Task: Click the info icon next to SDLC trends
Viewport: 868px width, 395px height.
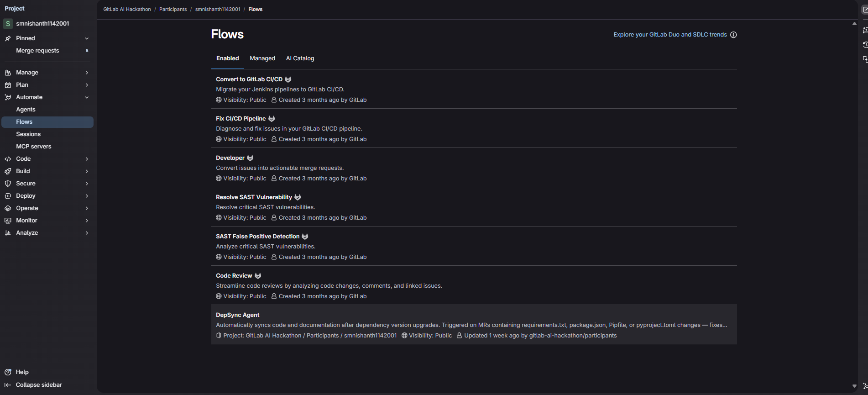Action: [x=733, y=35]
